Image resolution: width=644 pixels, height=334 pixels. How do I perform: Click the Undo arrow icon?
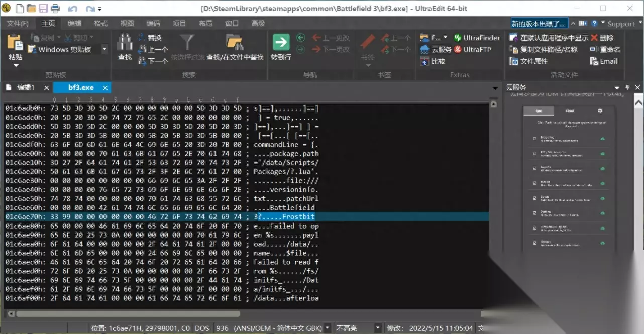(73, 9)
